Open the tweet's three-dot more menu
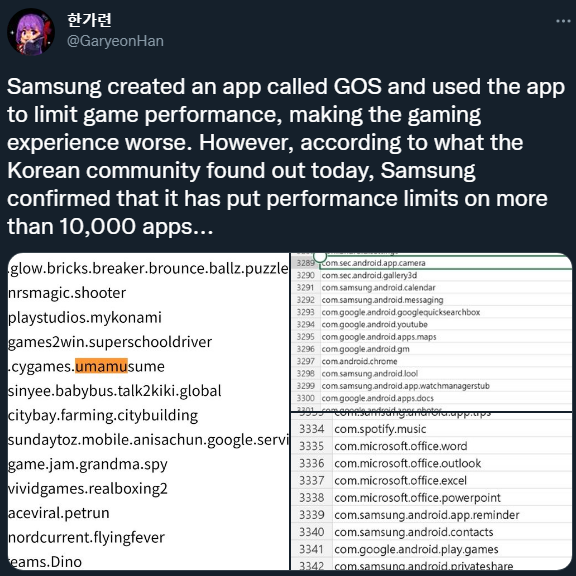Screen dimensions: 576x576 coord(563,21)
